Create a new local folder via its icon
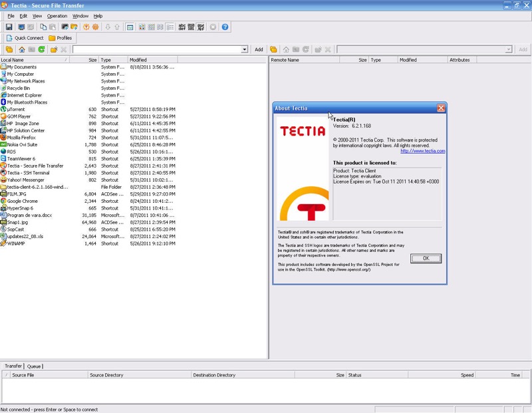Viewport: 532px width, 413px height. click(x=53, y=50)
